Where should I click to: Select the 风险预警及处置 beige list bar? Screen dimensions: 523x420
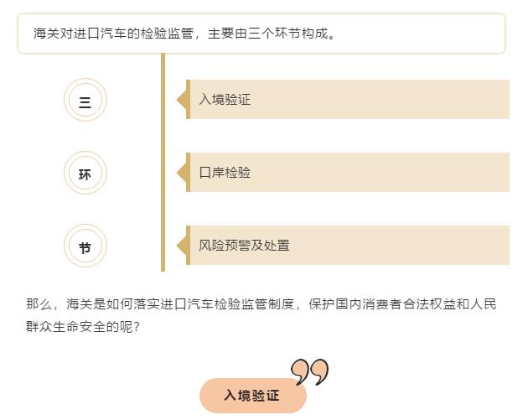(x=348, y=246)
